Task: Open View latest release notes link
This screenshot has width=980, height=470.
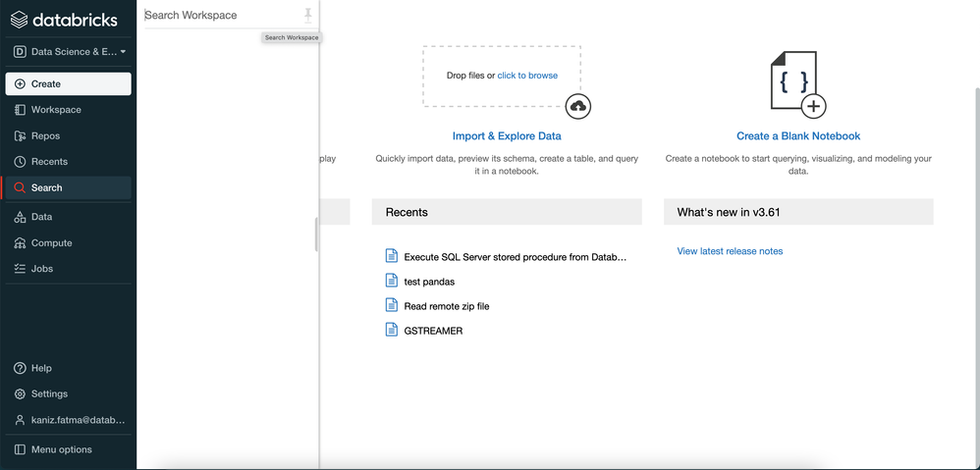Action: pos(730,251)
